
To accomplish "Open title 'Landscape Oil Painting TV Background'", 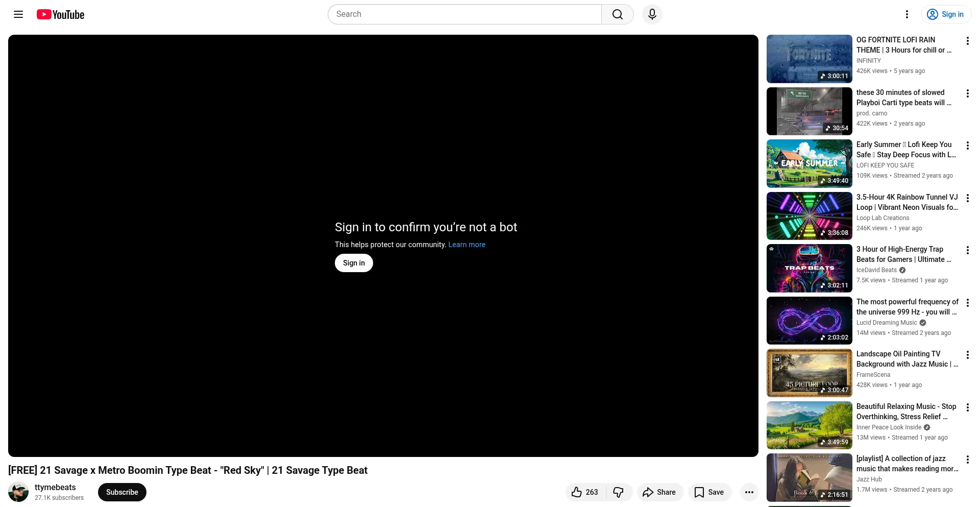I will [x=907, y=359].
